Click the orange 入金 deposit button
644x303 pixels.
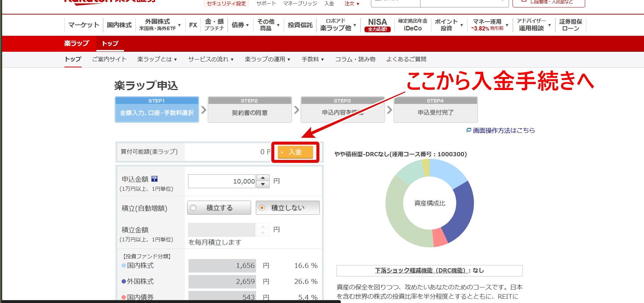click(295, 152)
